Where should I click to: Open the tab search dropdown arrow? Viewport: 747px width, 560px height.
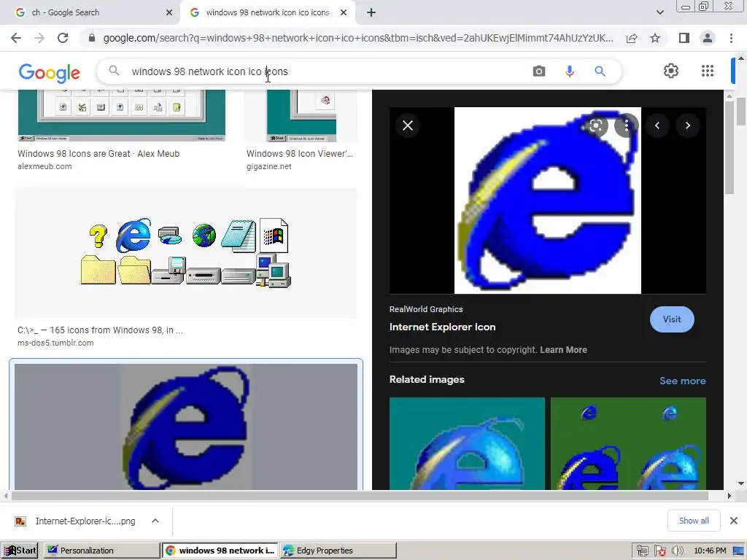(659, 13)
